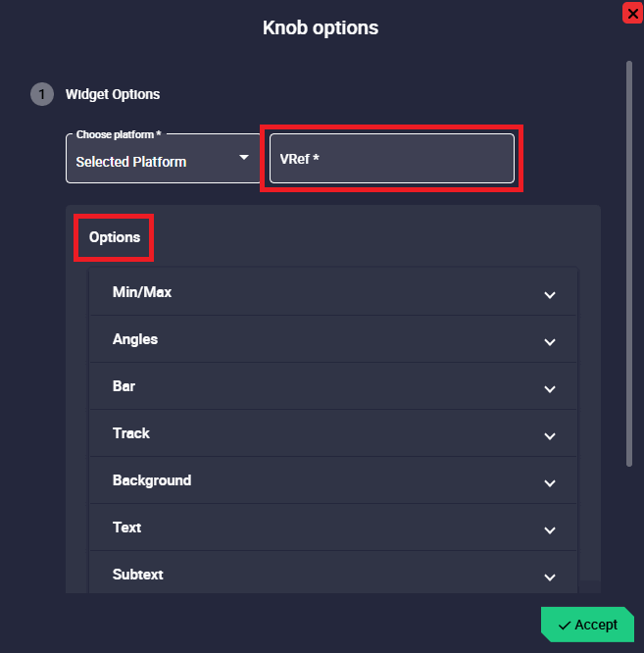Click the Accept button
644x653 pixels.
[587, 625]
